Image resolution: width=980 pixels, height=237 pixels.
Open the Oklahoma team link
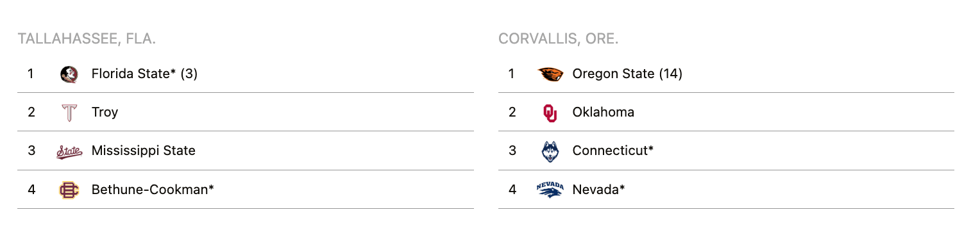point(604,112)
